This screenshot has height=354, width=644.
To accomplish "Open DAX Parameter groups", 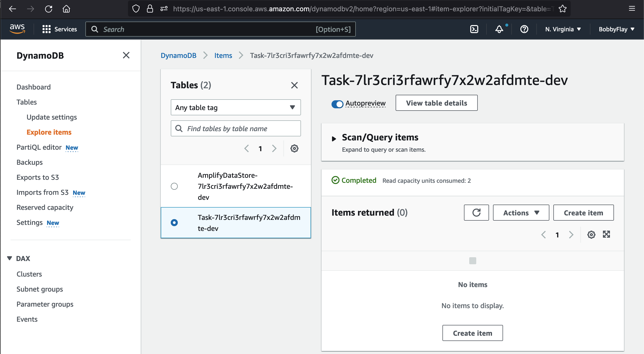I will (45, 304).
